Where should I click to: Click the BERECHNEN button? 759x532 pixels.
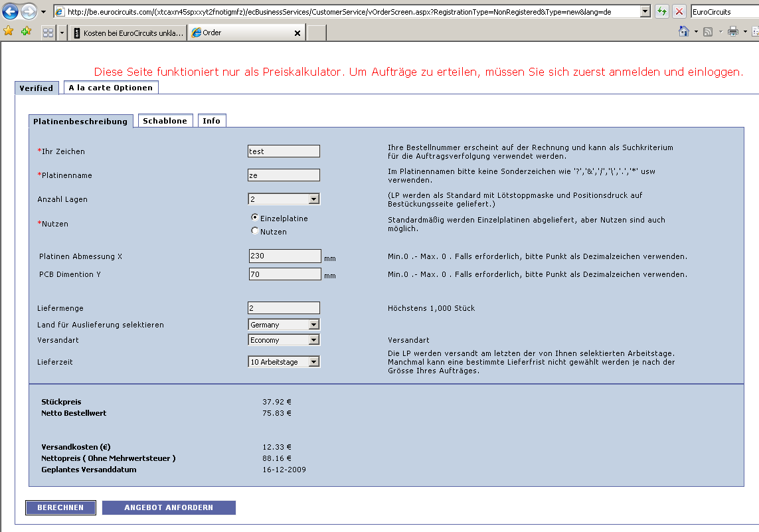coord(60,507)
